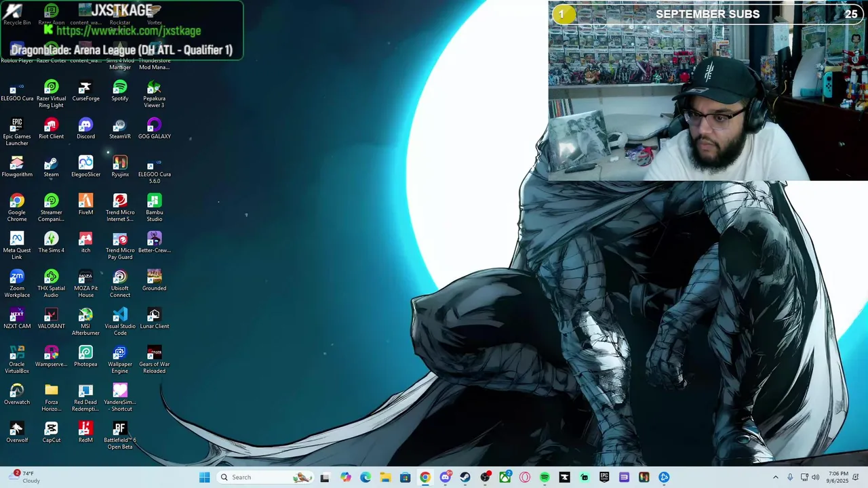Screen dimensions: 868x488
Task: Open the Wampserver desktop shortcut
Action: tap(51, 357)
